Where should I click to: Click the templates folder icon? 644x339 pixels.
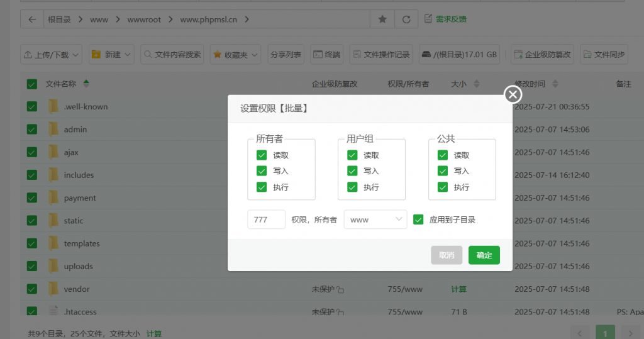point(53,243)
